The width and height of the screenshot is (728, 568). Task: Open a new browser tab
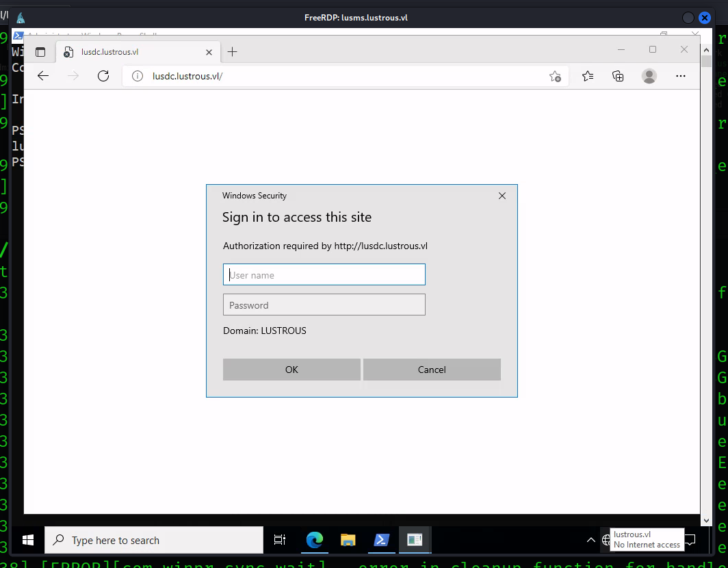point(233,52)
